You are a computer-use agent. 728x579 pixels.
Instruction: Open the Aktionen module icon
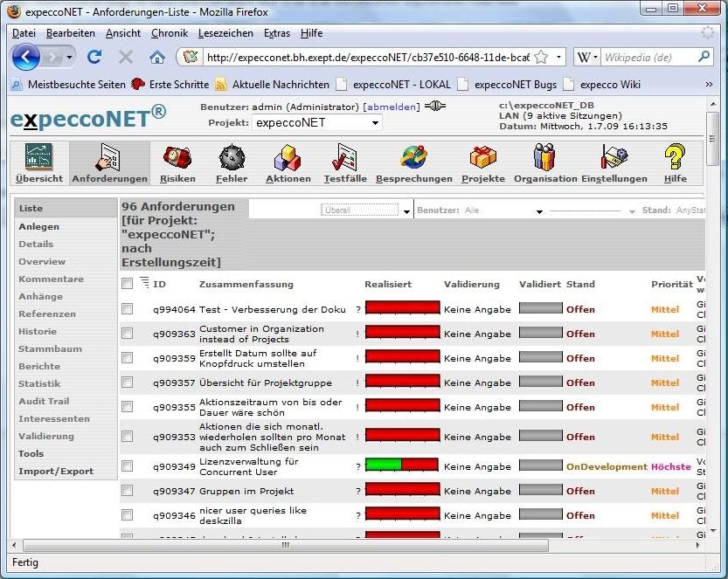point(288,159)
